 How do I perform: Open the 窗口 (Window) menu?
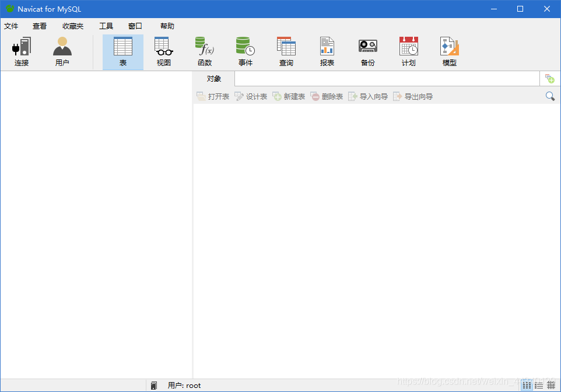click(135, 26)
